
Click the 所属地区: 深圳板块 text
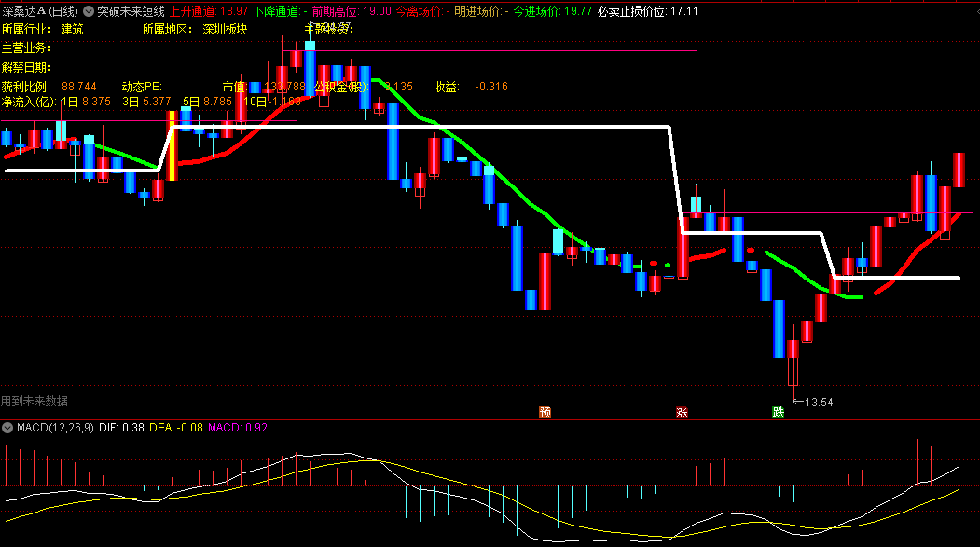click(x=195, y=29)
